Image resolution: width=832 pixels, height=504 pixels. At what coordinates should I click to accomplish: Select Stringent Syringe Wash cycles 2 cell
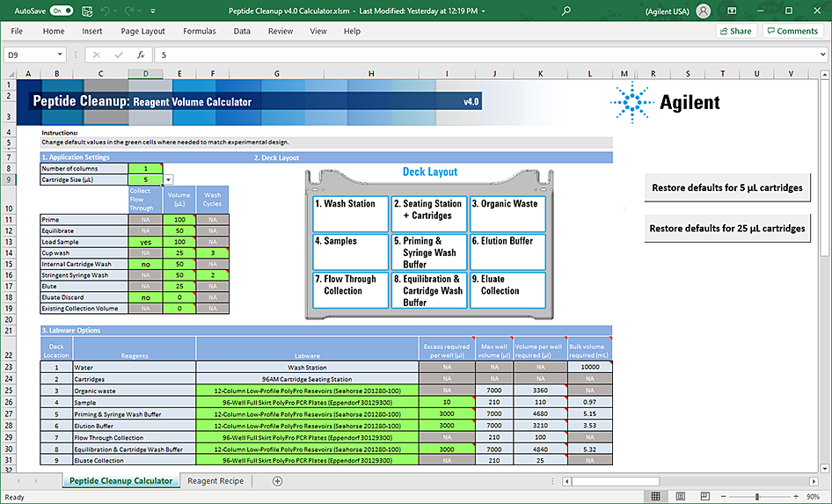[212, 275]
